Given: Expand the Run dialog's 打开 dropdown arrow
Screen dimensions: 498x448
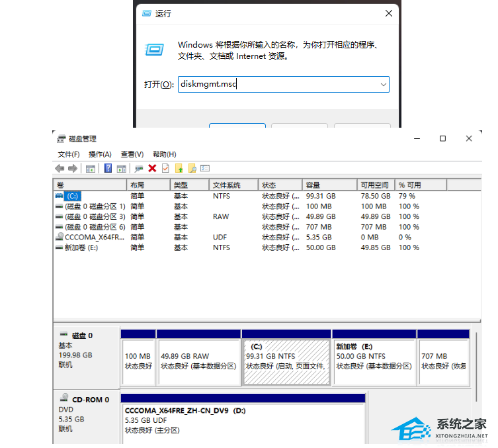Looking at the screenshot, I should coord(383,85).
